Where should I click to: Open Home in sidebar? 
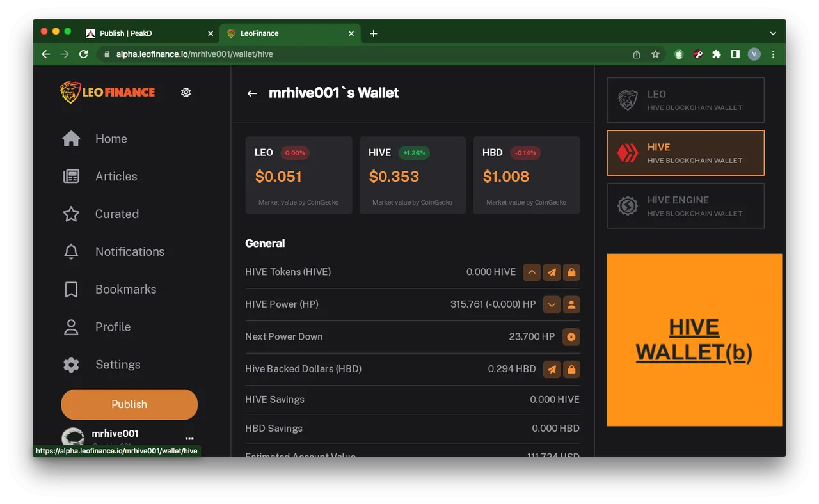click(x=111, y=139)
